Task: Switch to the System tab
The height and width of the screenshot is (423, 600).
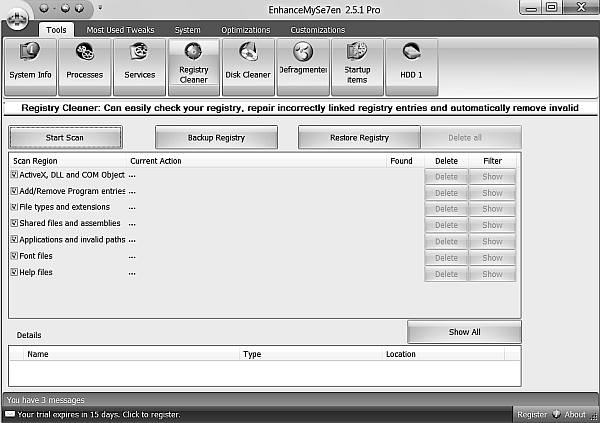Action: click(x=188, y=30)
